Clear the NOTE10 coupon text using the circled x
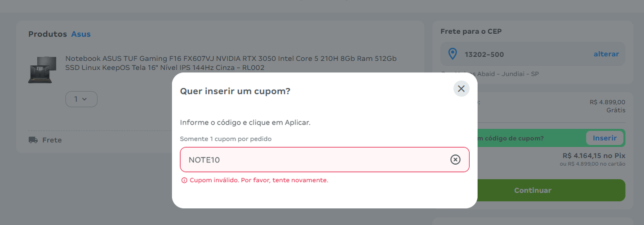 pyautogui.click(x=455, y=160)
